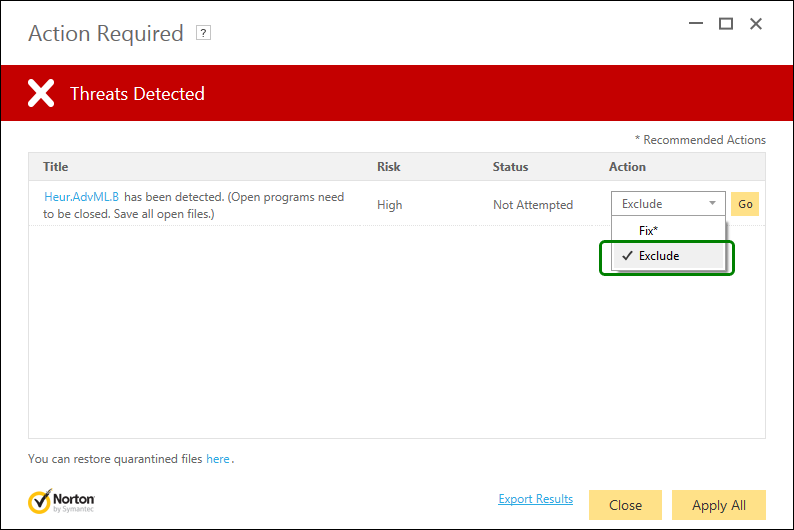Screen dimensions: 794x530
Task: Click Export Results link
Action: coord(535,499)
